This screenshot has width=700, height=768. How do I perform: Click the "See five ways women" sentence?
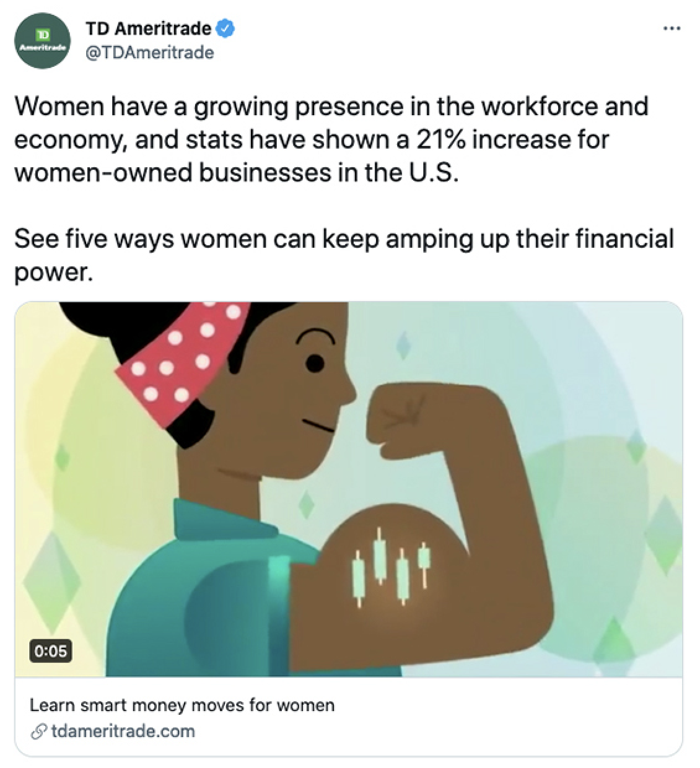(x=343, y=239)
